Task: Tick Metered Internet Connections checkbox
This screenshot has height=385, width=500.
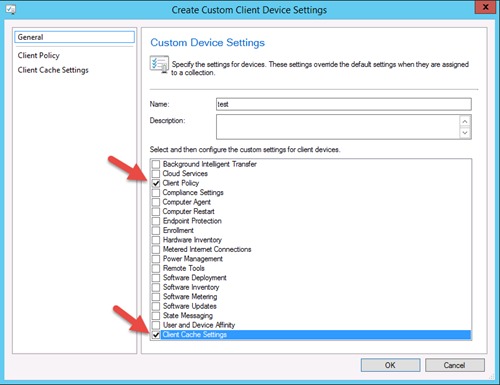Action: pos(156,249)
